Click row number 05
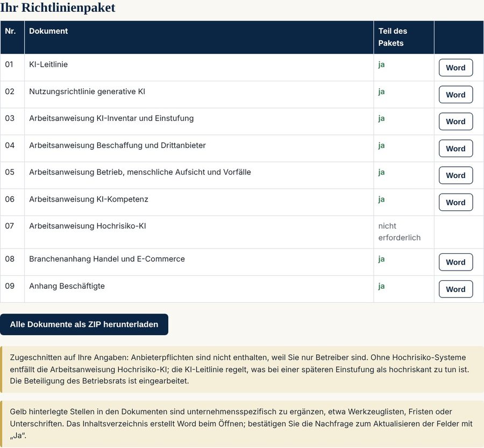Image resolution: width=484 pixels, height=448 pixels. pos(9,172)
